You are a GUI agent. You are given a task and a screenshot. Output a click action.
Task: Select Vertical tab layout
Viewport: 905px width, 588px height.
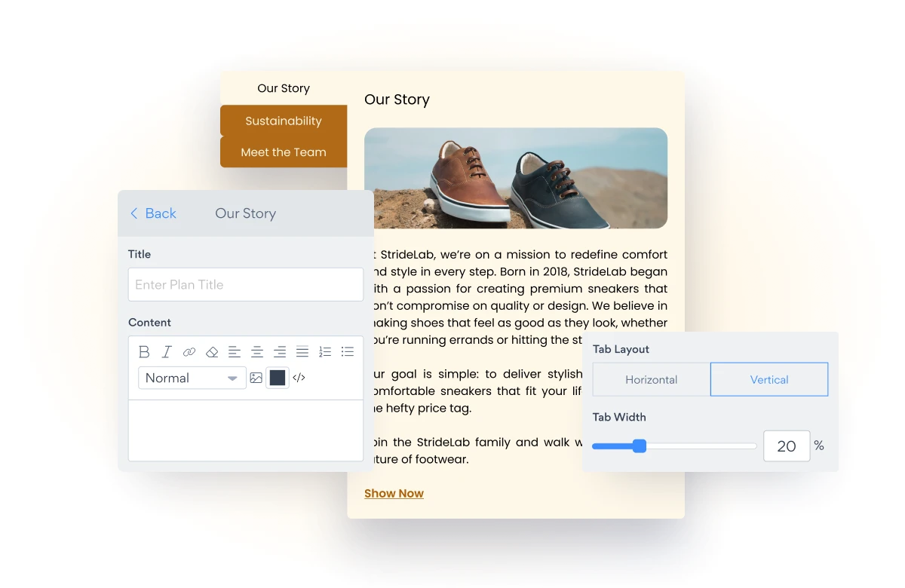coord(768,380)
